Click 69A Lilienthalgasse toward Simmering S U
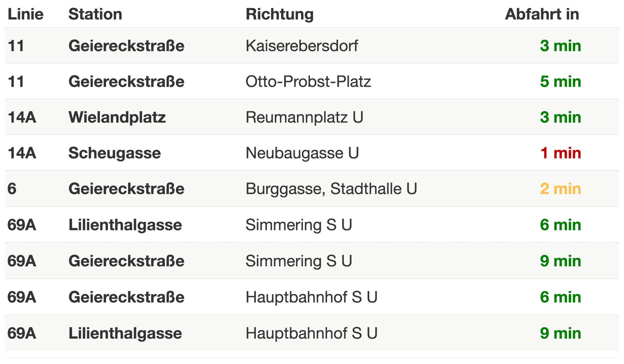This screenshot has width=624, height=364. point(312,225)
